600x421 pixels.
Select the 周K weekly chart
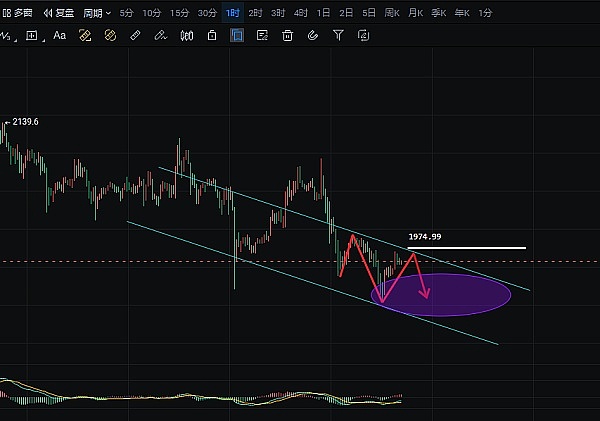pyautogui.click(x=392, y=13)
